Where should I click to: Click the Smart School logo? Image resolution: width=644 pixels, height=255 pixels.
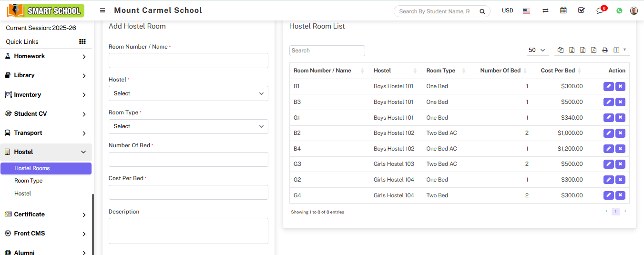[46, 10]
